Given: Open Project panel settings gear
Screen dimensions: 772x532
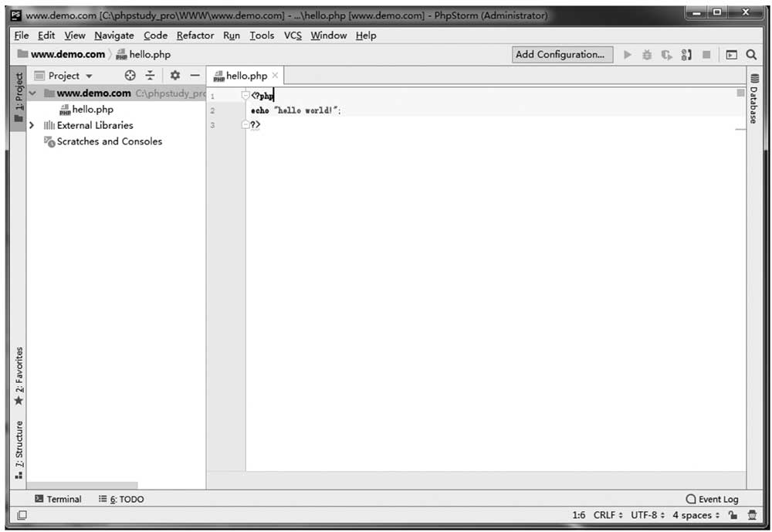Looking at the screenshot, I should [174, 76].
